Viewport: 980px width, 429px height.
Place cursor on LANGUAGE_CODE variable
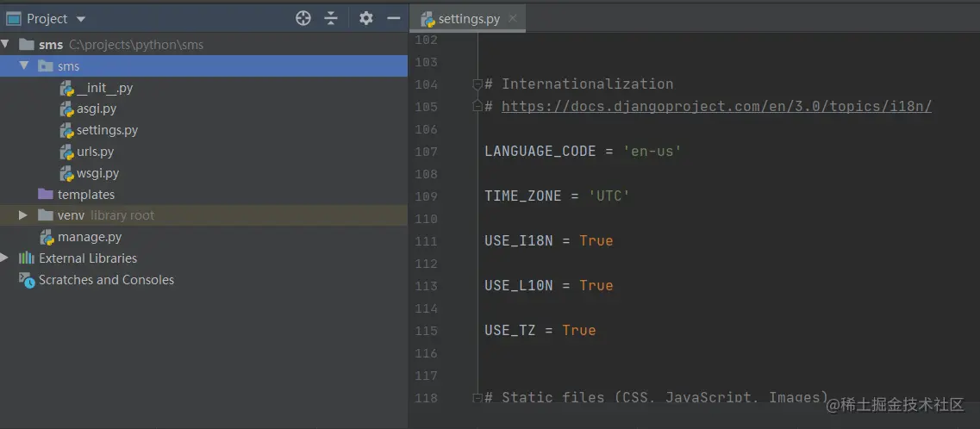point(540,151)
